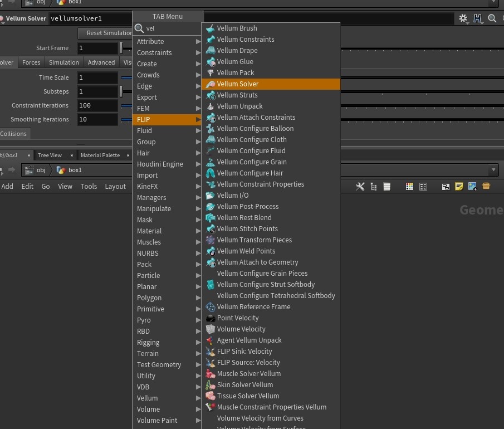Switch to Simulation tab

pyautogui.click(x=64, y=62)
